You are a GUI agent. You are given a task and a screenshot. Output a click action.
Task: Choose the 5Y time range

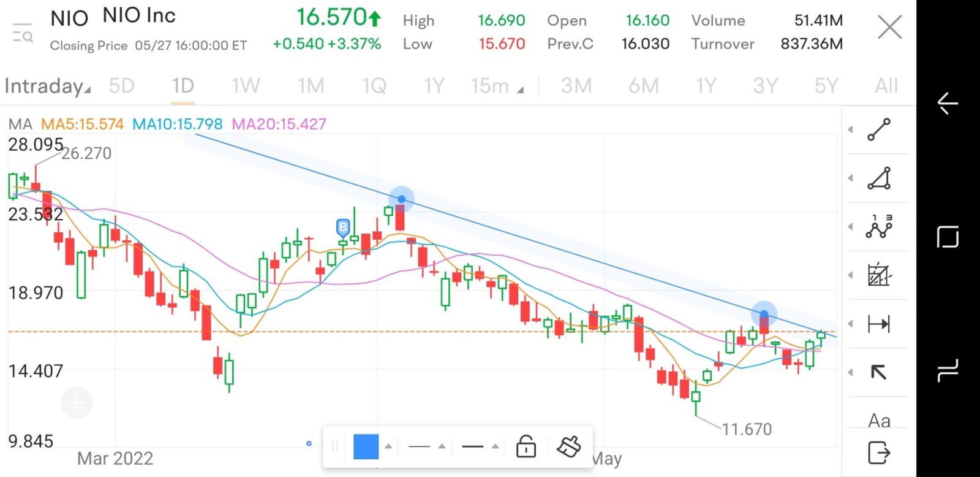[x=826, y=86]
